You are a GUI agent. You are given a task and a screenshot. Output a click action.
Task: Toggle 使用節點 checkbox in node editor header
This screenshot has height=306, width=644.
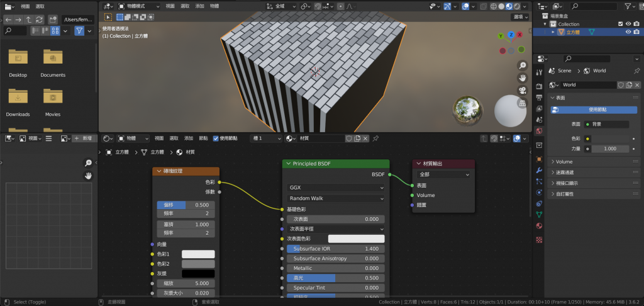pos(216,139)
